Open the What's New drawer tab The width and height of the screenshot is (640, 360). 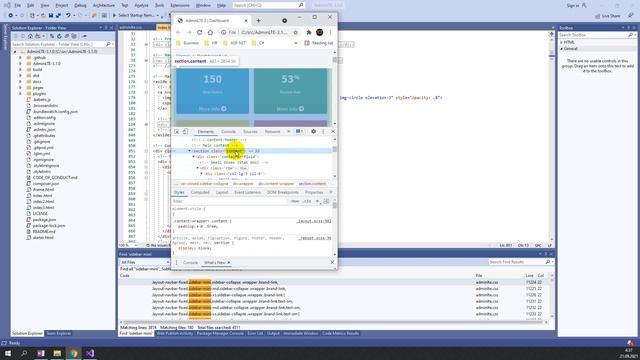215,262
